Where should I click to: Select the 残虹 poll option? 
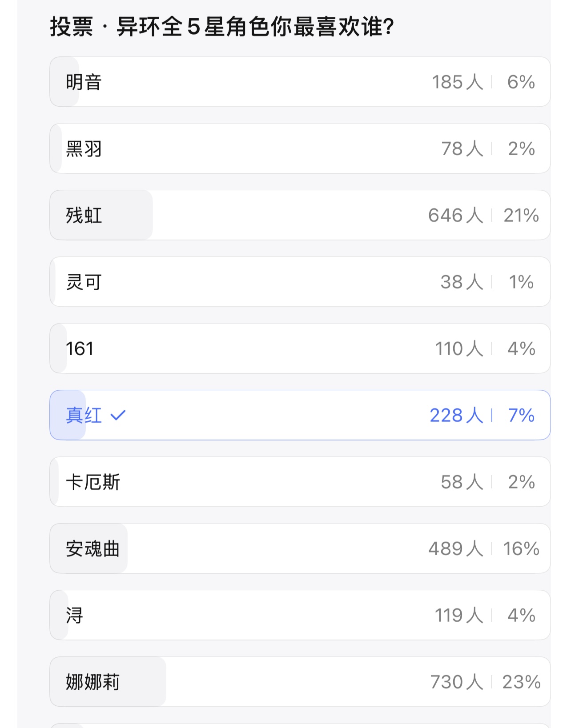(300, 215)
